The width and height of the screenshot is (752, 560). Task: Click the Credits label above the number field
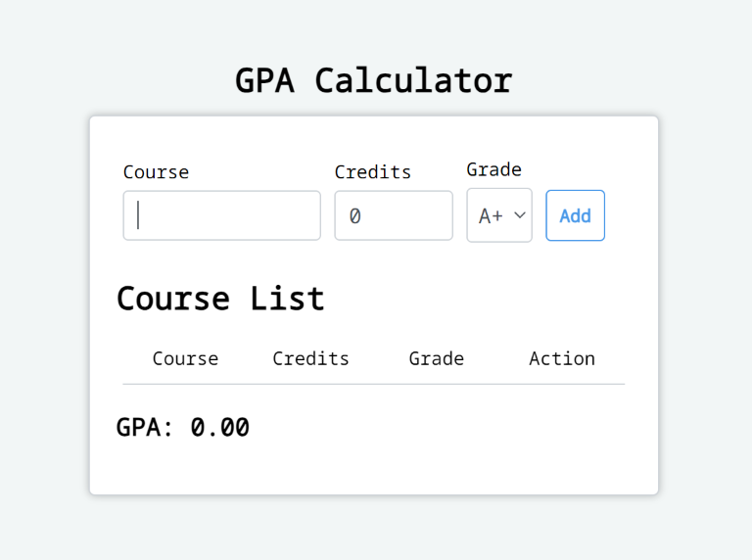[x=373, y=172]
